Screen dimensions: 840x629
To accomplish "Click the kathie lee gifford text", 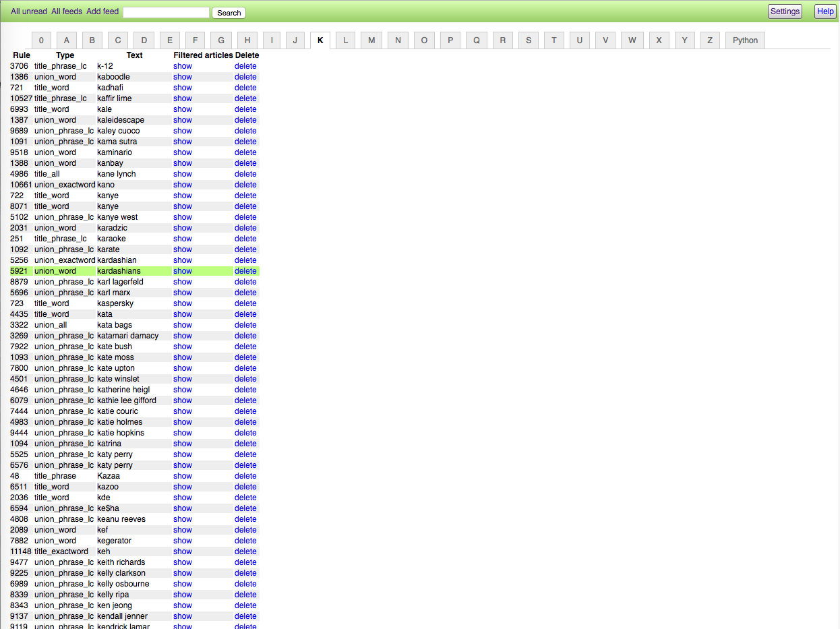I will click(x=127, y=400).
